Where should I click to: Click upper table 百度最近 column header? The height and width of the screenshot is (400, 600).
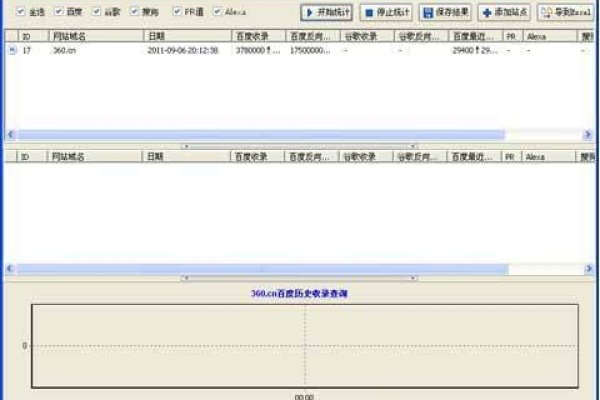coord(476,36)
